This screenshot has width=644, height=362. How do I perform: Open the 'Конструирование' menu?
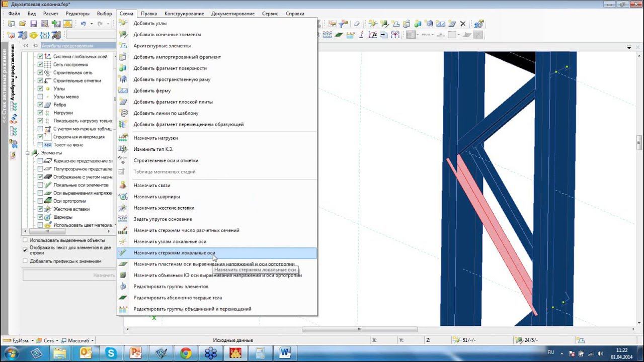click(184, 14)
